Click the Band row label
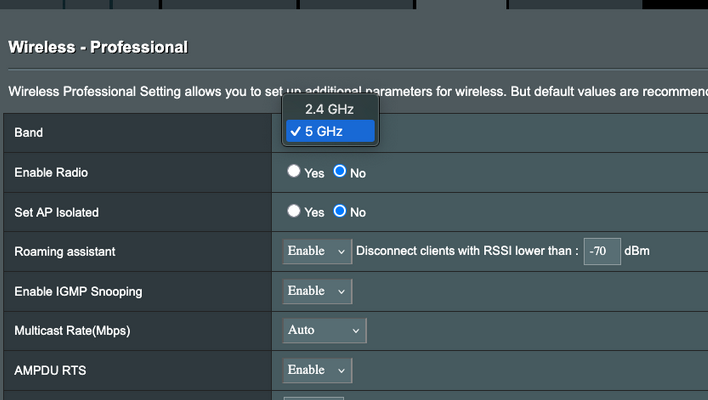Image resolution: width=708 pixels, height=400 pixels. [29, 133]
